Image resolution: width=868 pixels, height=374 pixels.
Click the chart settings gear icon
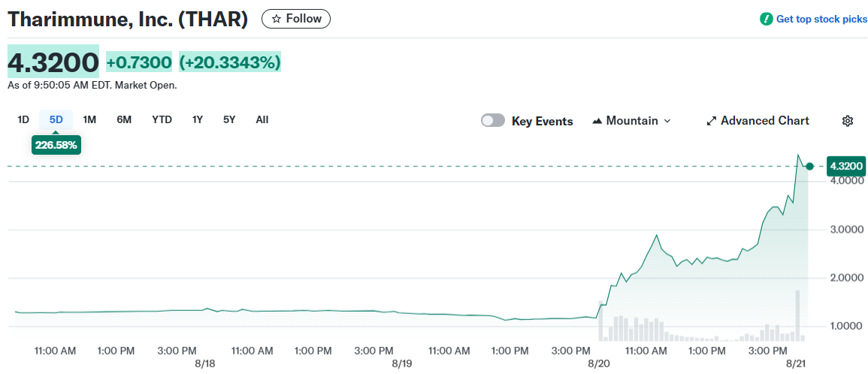[x=847, y=121]
